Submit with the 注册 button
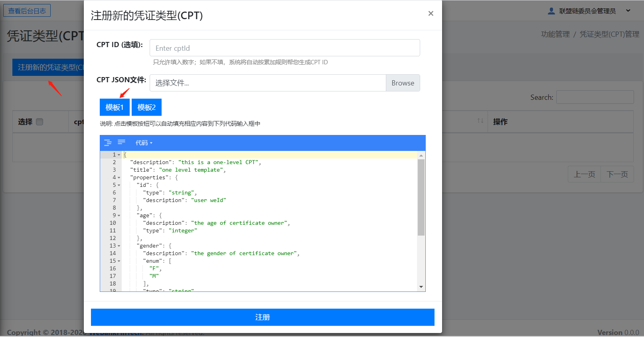The height and width of the screenshot is (337, 644). (x=263, y=317)
